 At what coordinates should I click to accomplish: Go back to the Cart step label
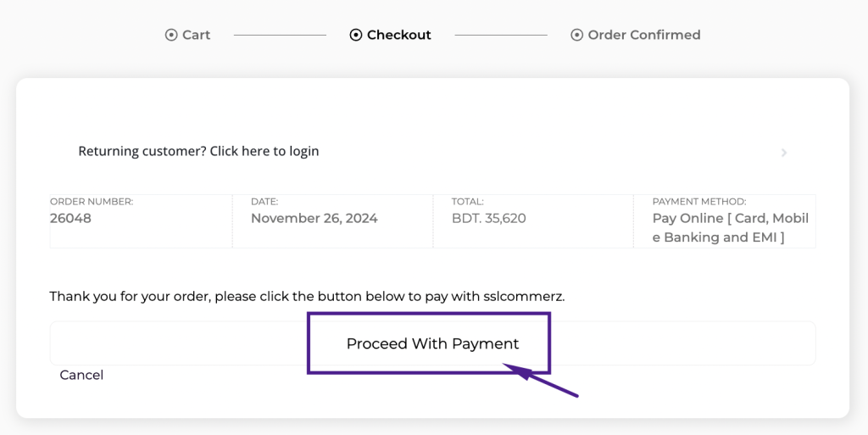point(196,35)
